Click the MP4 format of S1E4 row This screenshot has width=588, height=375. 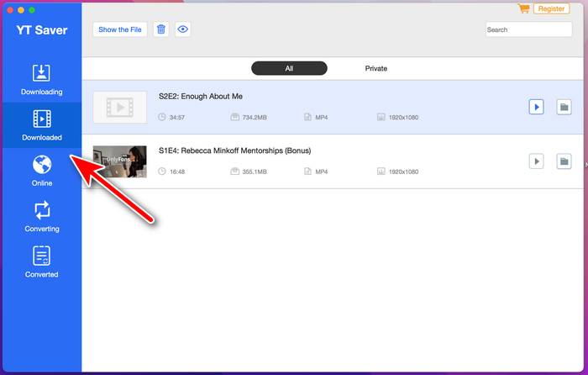click(x=322, y=172)
